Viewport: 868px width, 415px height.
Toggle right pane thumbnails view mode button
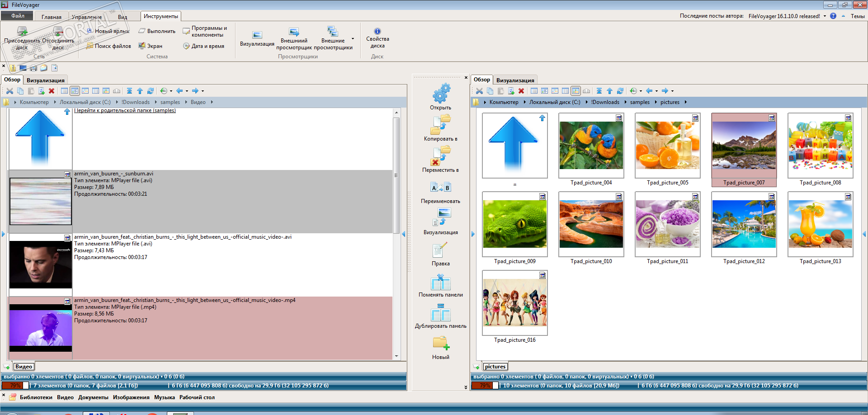(x=576, y=91)
